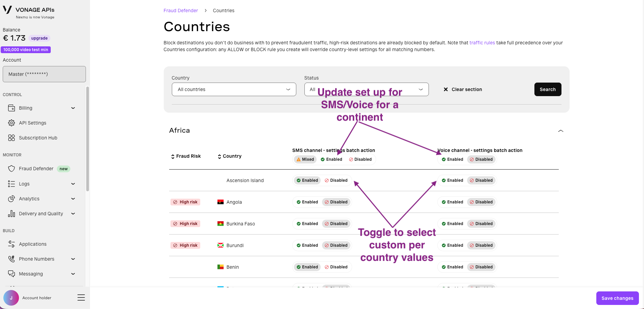Expand the Analytics submenu chevron

(73, 199)
